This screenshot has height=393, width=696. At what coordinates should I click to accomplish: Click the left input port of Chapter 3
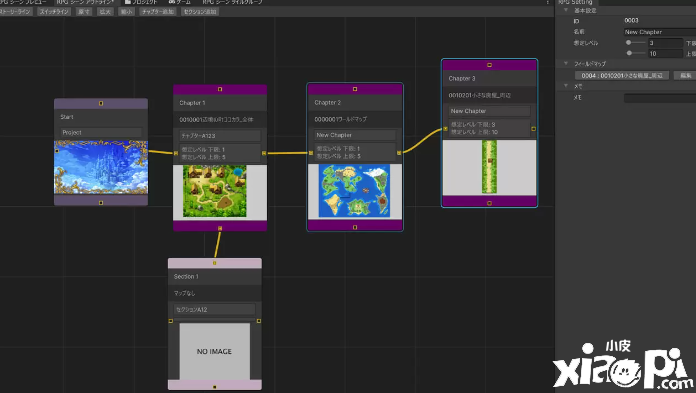[x=445, y=129]
